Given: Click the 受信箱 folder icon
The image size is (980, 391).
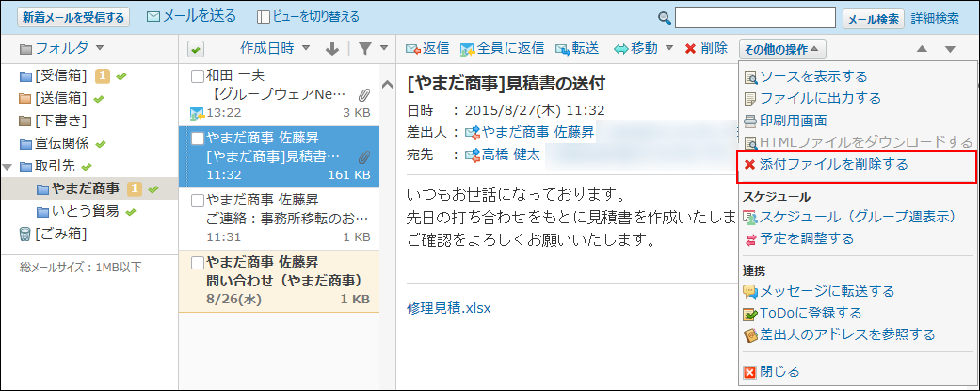Looking at the screenshot, I should point(25,77).
